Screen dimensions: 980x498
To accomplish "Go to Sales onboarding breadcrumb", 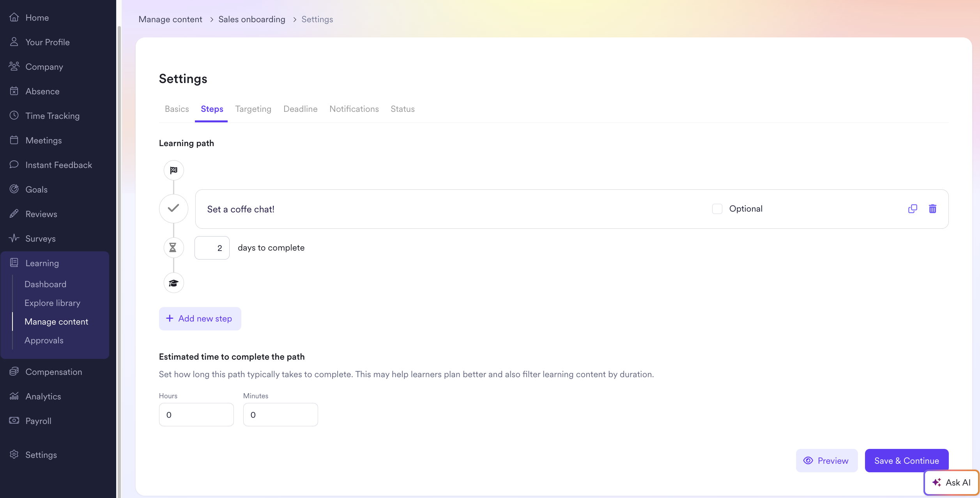I will 251,19.
